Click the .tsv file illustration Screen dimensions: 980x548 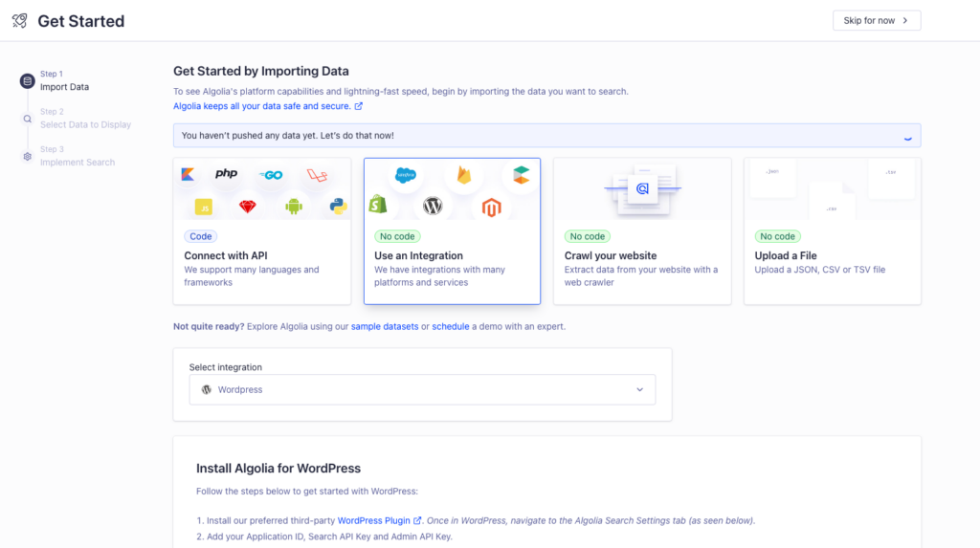891,180
